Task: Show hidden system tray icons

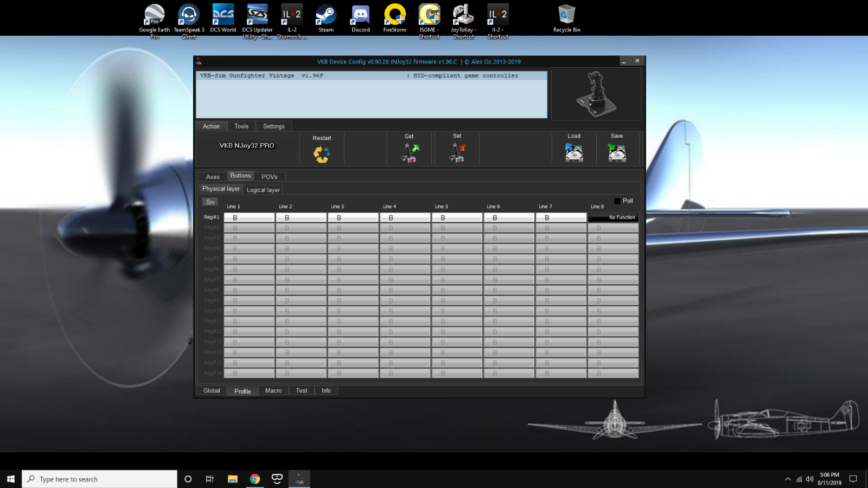Action: pyautogui.click(x=788, y=479)
